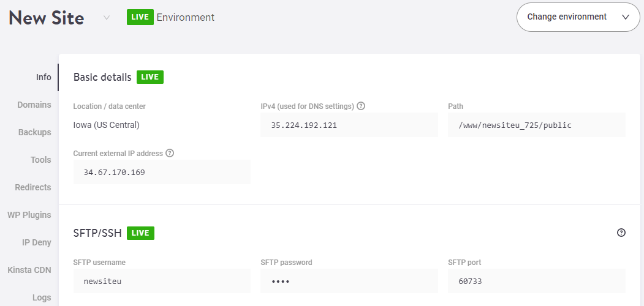Select the SFTP port 60733 field
The image size is (644, 306).
(537, 281)
